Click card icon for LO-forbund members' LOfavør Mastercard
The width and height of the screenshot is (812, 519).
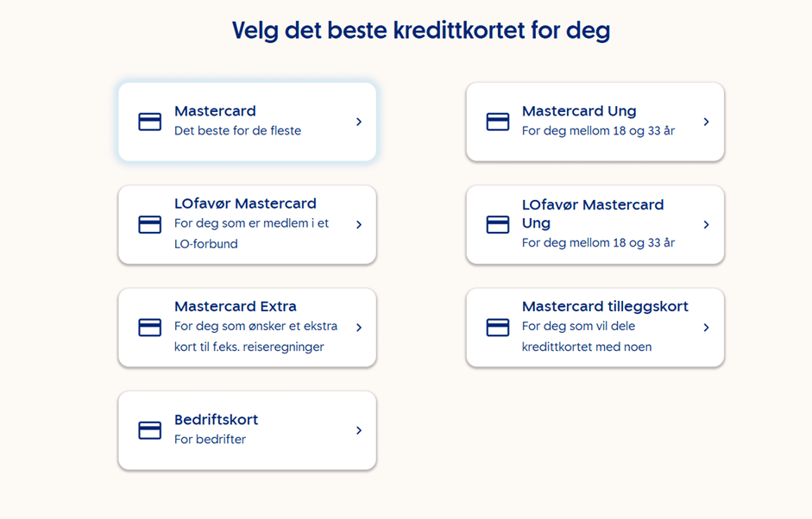[x=150, y=224]
